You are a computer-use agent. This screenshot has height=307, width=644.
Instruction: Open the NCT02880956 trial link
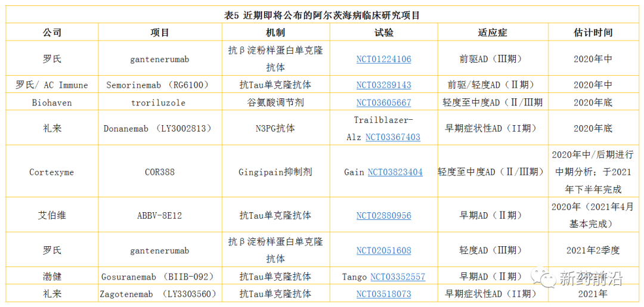pos(383,215)
